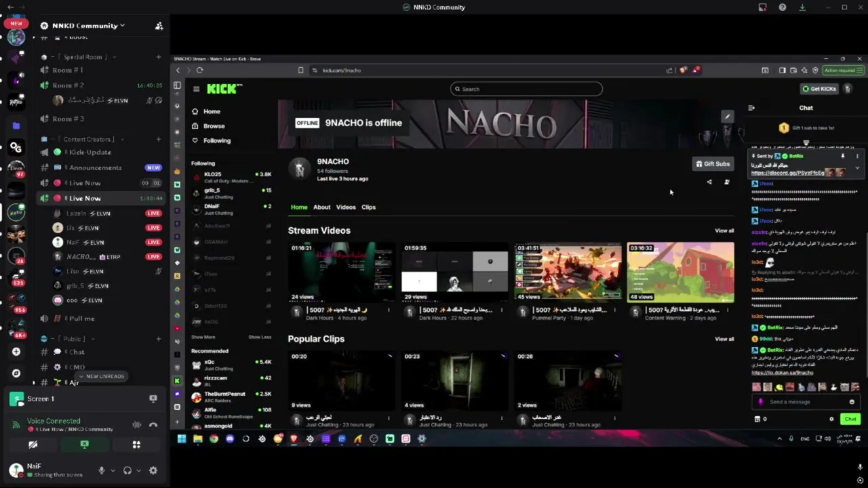Disconnect from voice call icon
This screenshot has height=488, width=868.
[153, 425]
